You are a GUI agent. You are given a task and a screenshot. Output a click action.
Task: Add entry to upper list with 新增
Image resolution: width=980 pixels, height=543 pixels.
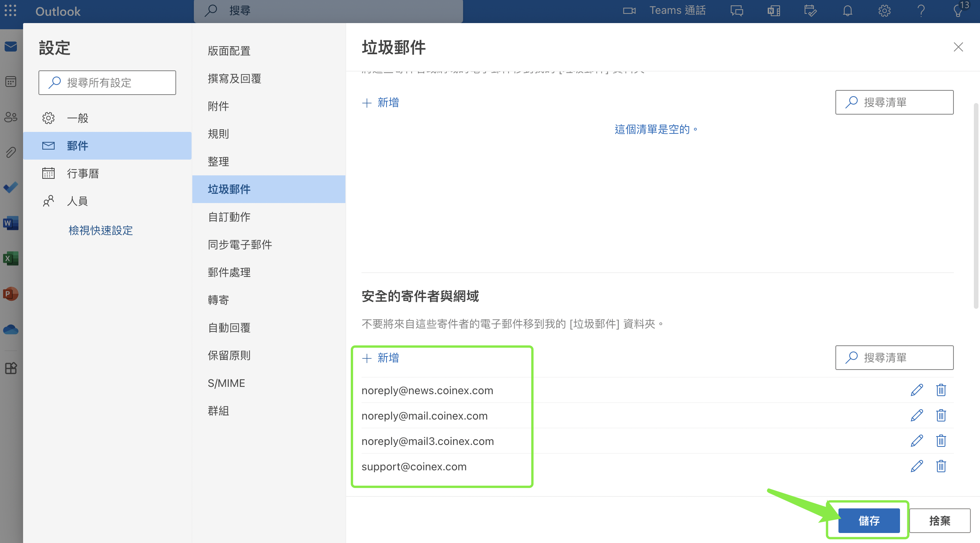click(x=380, y=103)
